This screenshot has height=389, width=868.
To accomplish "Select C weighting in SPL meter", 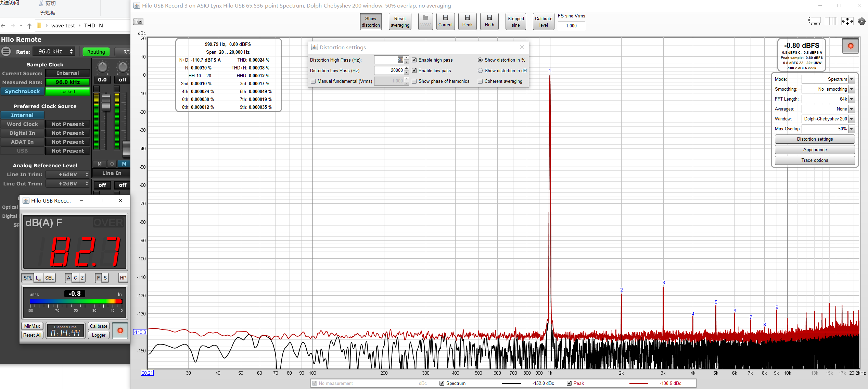I will [75, 278].
